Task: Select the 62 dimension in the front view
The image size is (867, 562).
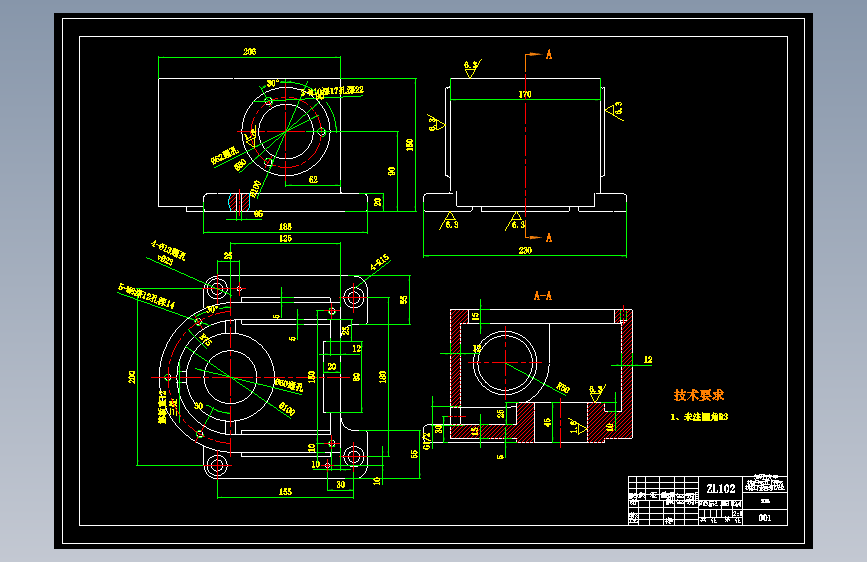Action: 313,179
